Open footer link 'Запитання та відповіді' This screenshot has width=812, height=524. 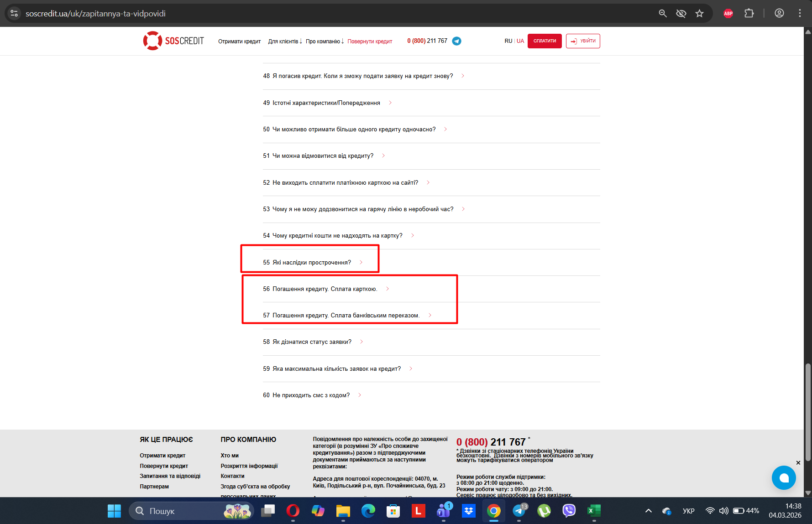pos(170,476)
